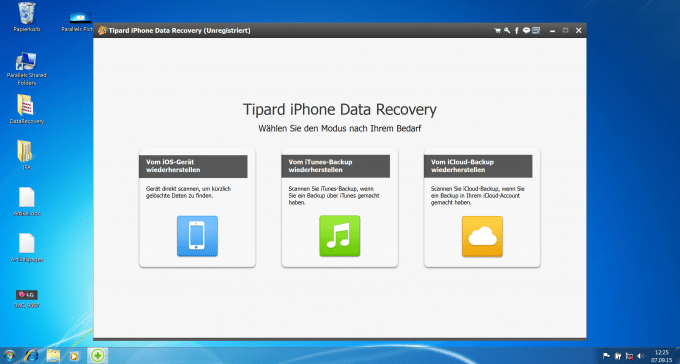The height and width of the screenshot is (364, 680).
Task: Open Windows Media Player in taskbar
Action: click(x=75, y=356)
